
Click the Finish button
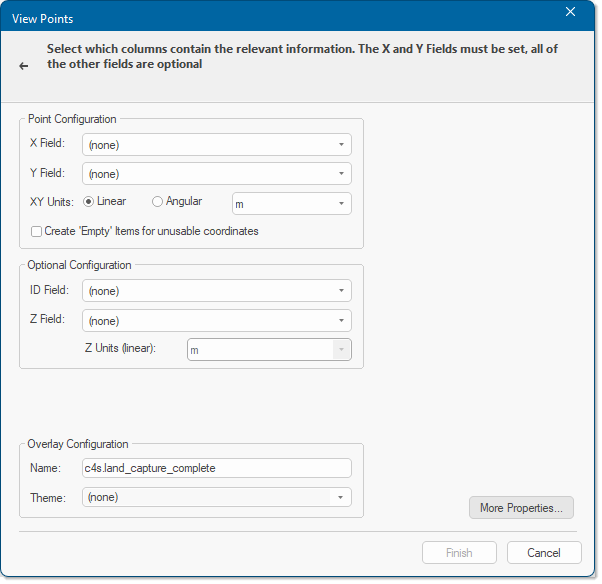tap(459, 553)
